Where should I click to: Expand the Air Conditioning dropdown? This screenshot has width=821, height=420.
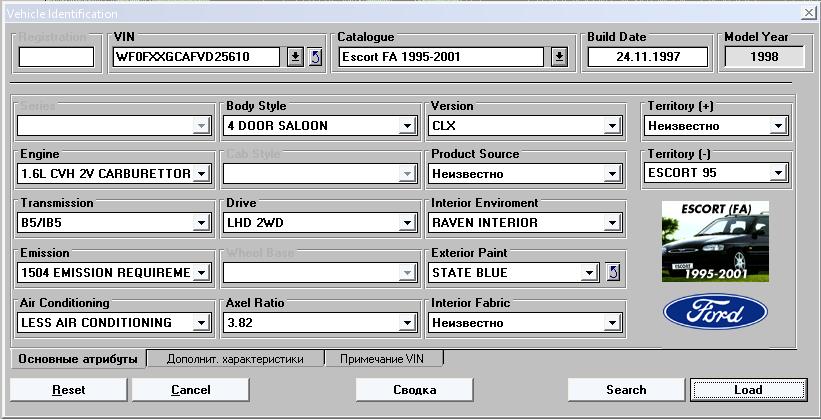[201, 323]
